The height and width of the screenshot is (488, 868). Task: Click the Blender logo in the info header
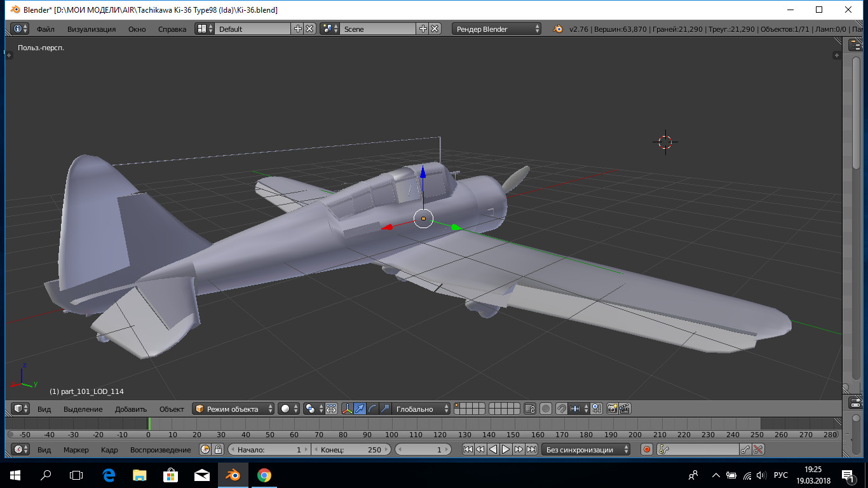tap(557, 29)
